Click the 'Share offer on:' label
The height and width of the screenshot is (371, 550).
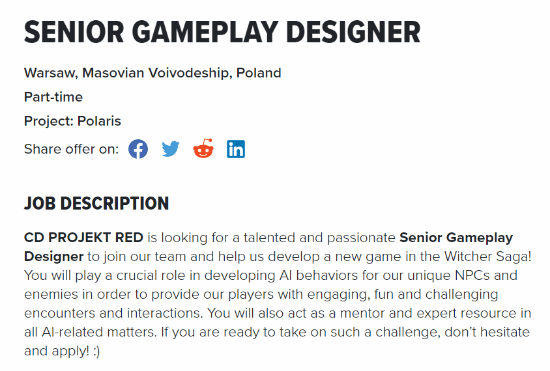pyautogui.click(x=71, y=149)
